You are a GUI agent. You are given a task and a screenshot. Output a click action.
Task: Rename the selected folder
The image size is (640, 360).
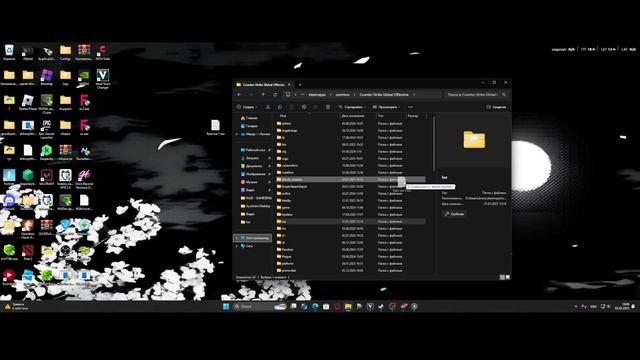point(304,107)
